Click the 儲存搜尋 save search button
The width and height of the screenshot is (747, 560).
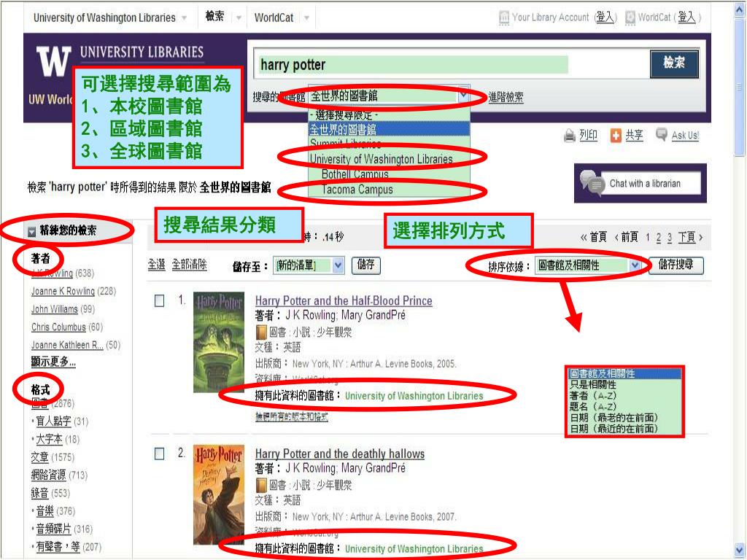click(x=676, y=265)
